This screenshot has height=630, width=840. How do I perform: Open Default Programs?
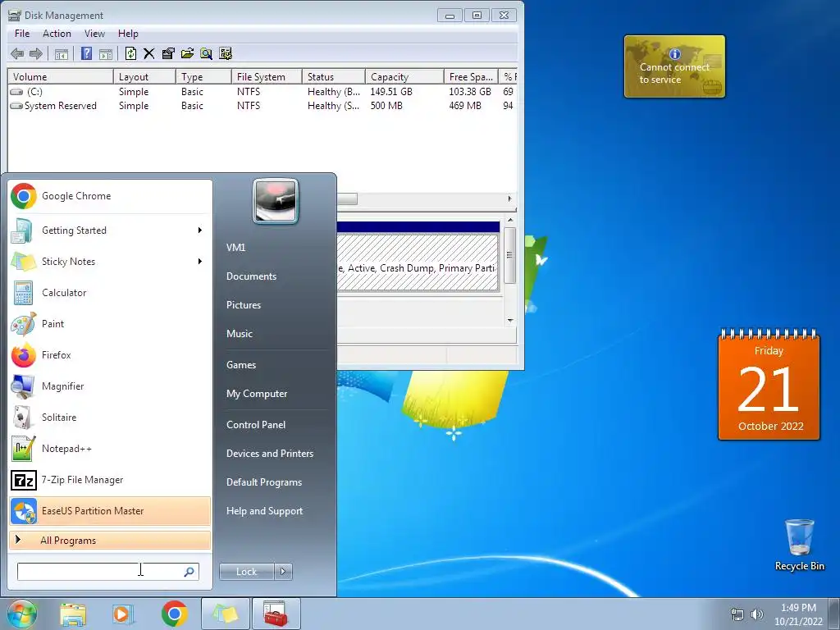[264, 482]
